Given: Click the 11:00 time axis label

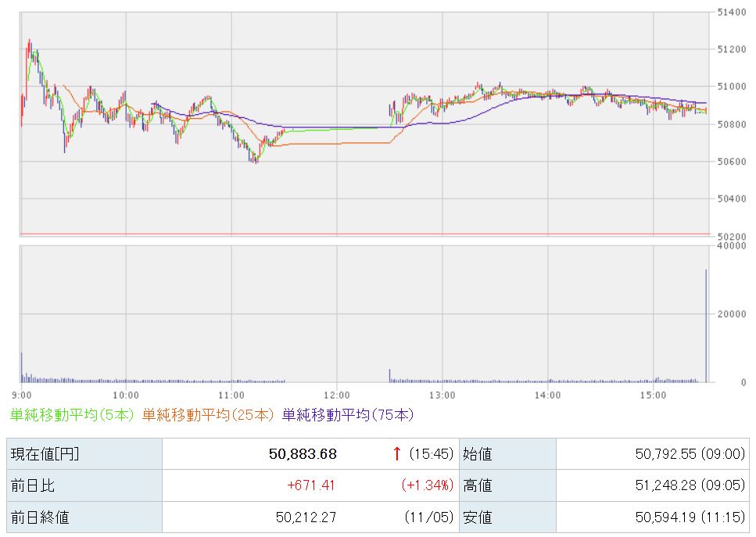Looking at the screenshot, I should (x=232, y=395).
